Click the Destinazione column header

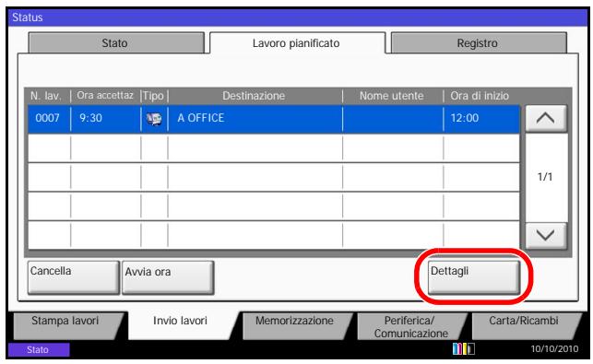[x=254, y=96]
